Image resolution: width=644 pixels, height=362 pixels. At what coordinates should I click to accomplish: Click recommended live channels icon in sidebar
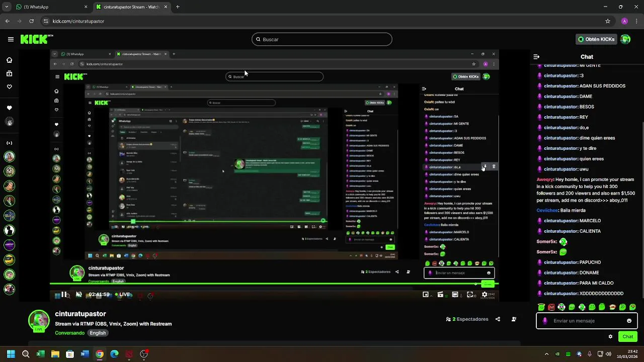[9, 143]
